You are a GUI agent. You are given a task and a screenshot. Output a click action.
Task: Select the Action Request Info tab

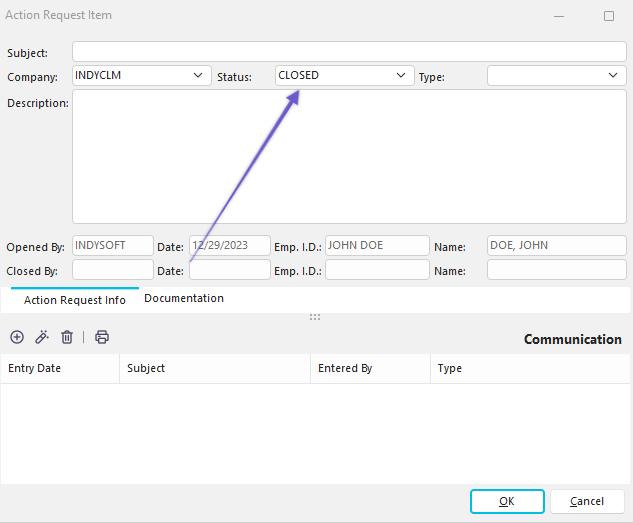click(75, 300)
